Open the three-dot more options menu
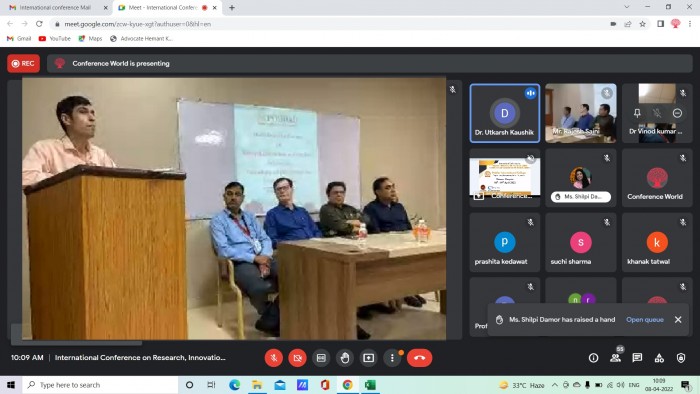This screenshot has height=394, width=700. (392, 358)
